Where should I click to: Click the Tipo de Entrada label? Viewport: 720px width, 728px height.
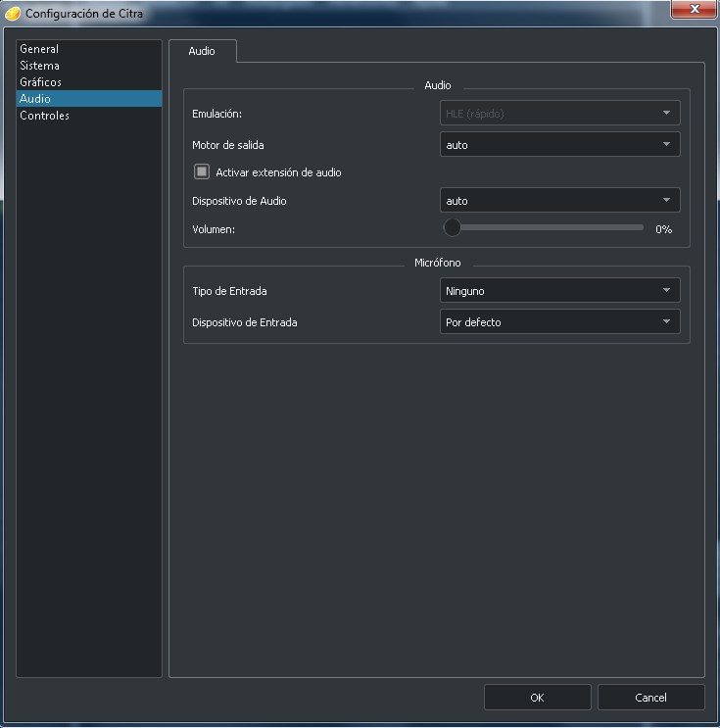tap(229, 291)
